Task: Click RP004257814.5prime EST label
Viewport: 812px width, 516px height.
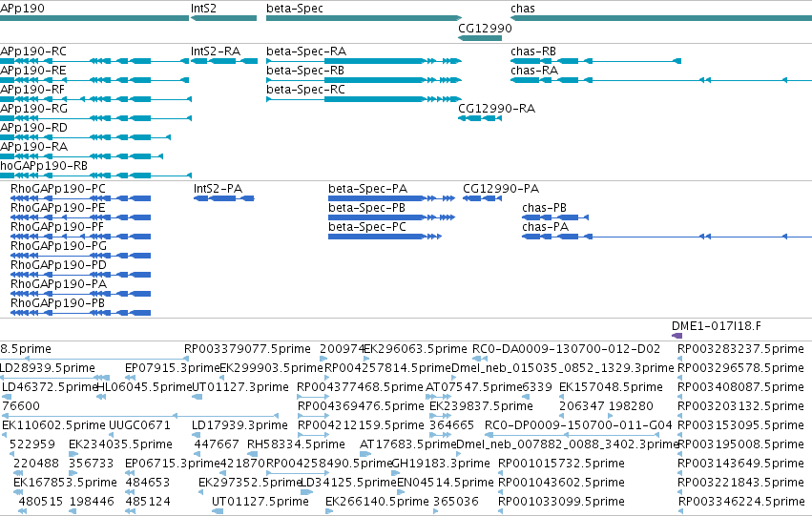Action: tap(388, 368)
